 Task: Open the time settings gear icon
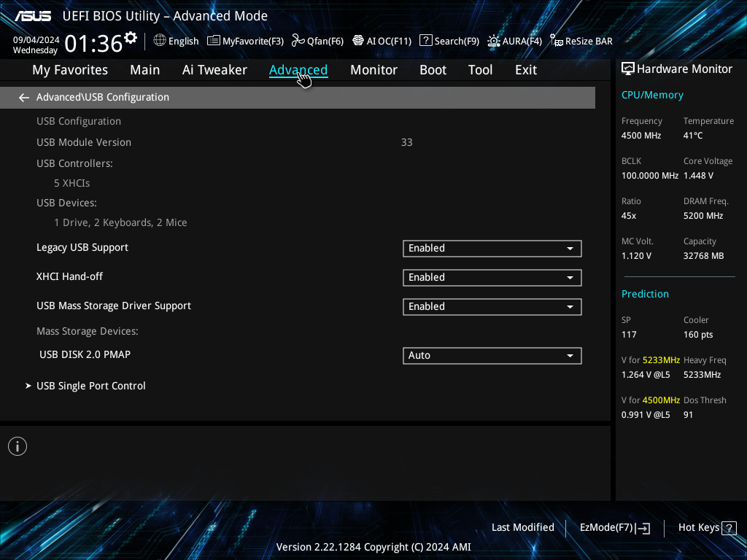point(130,37)
